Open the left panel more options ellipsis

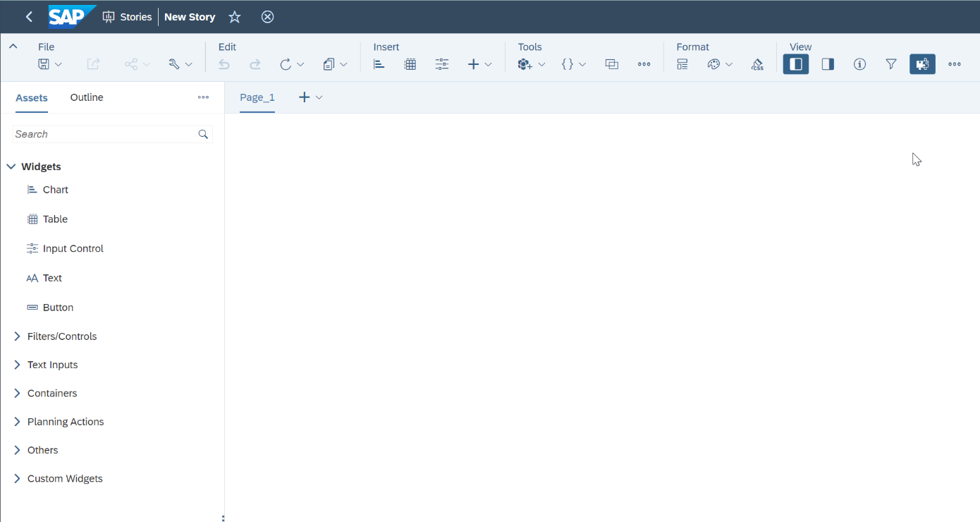coord(203,97)
